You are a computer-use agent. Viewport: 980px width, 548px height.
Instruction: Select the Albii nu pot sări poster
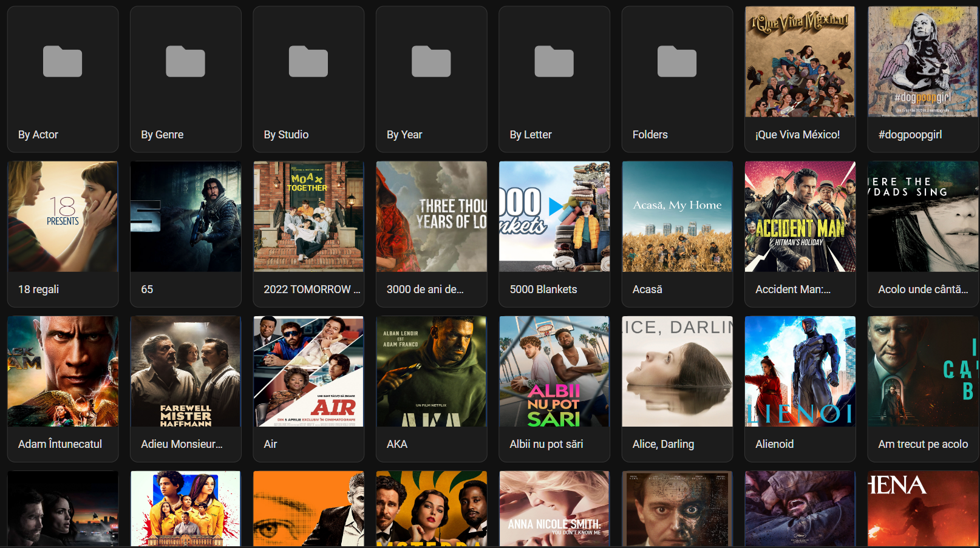554,371
